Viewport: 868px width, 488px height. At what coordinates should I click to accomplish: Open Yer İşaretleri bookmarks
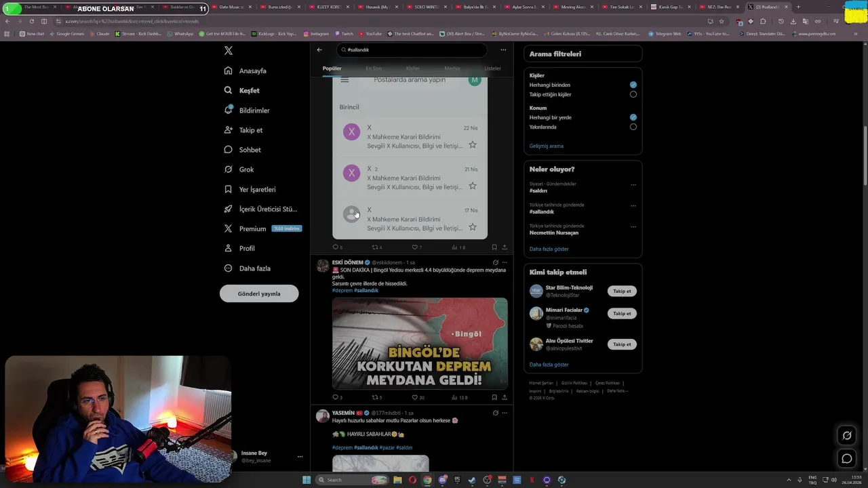pos(250,189)
